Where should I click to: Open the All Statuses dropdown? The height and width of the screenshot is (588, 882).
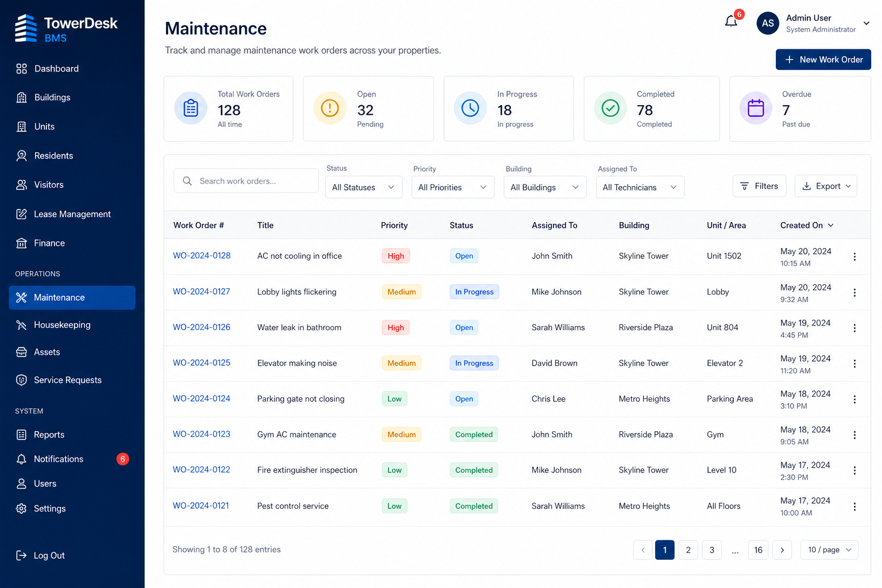363,187
